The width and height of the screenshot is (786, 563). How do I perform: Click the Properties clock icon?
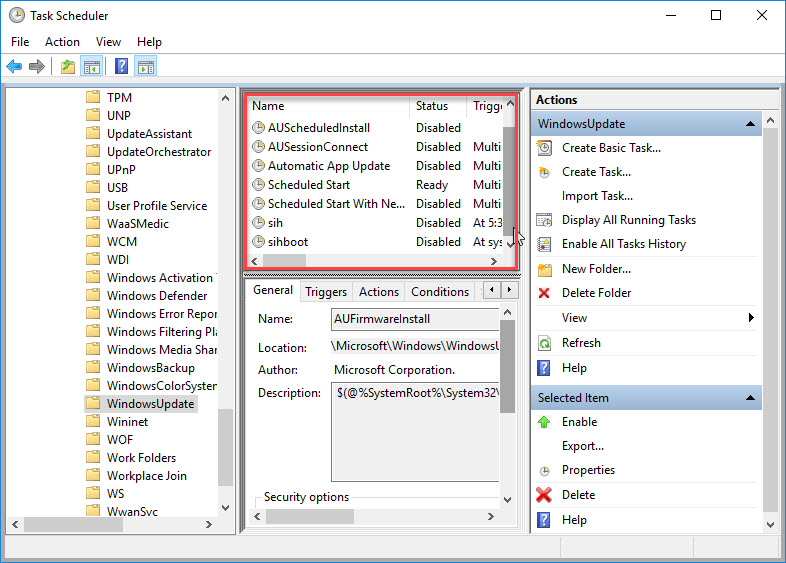pos(544,471)
